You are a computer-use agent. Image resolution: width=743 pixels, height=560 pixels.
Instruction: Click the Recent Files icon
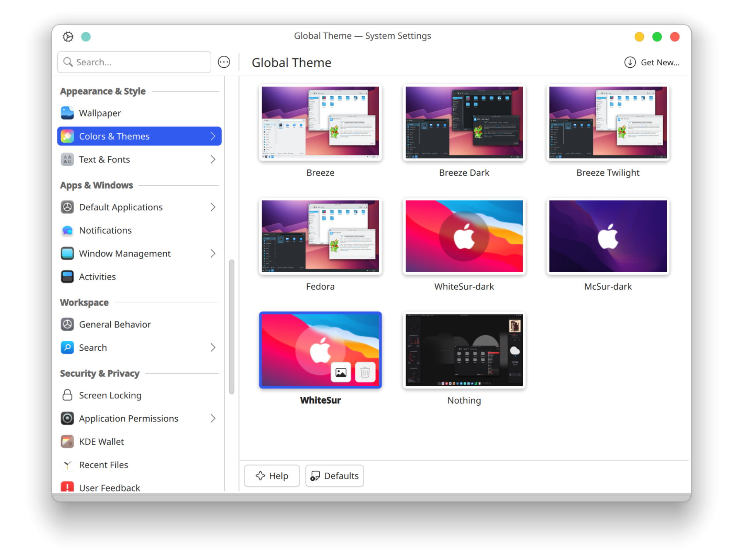point(67,464)
